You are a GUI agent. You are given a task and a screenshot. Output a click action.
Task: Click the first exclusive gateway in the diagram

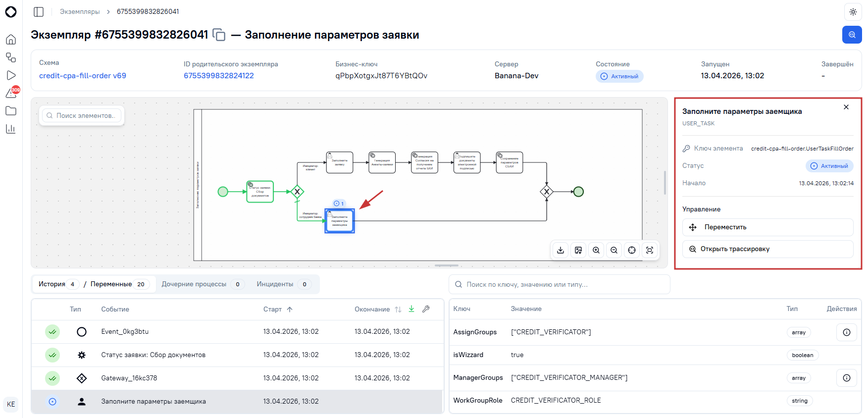pos(297,192)
